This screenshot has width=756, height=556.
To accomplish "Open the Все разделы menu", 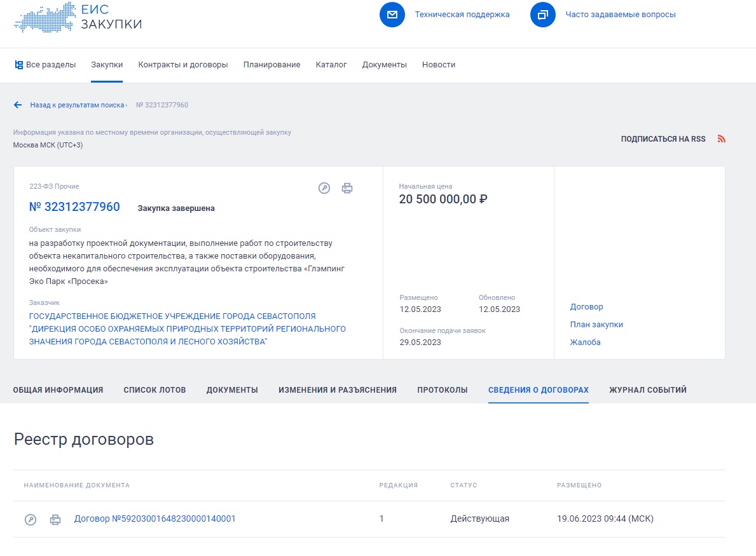I will (x=45, y=65).
